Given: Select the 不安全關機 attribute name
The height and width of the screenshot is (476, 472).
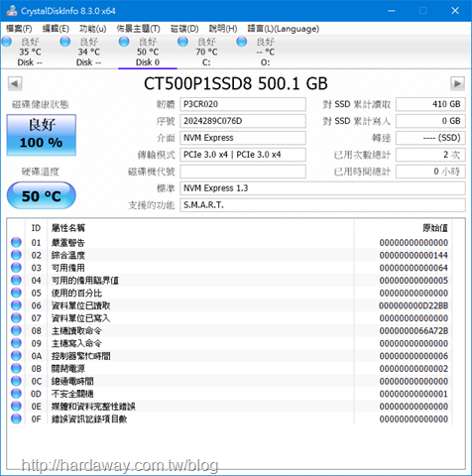Looking at the screenshot, I should pyautogui.click(x=72, y=394).
